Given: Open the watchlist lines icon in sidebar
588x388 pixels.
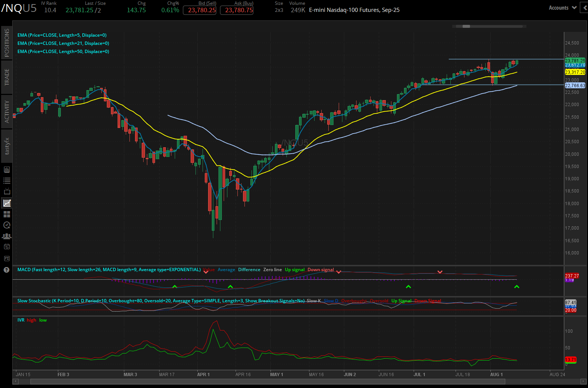Looking at the screenshot, I should tap(7, 181).
